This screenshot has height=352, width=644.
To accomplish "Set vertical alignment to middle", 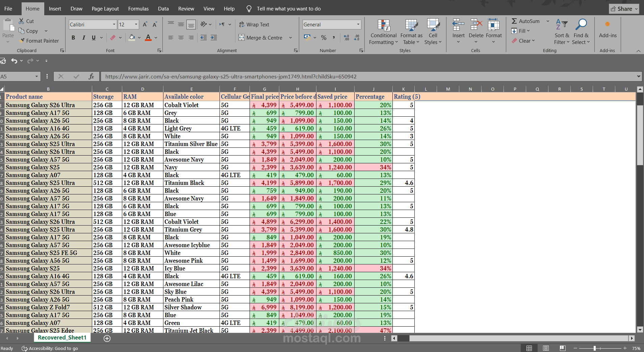I will click(x=181, y=24).
